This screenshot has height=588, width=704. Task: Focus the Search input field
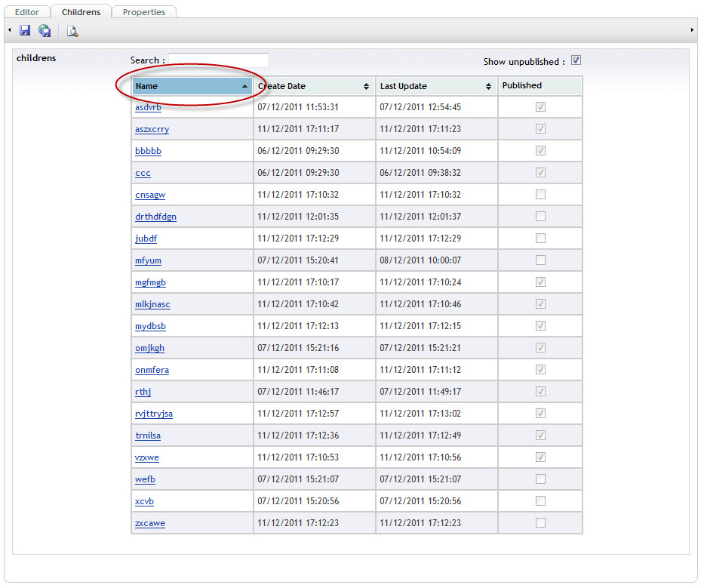pyautogui.click(x=219, y=60)
